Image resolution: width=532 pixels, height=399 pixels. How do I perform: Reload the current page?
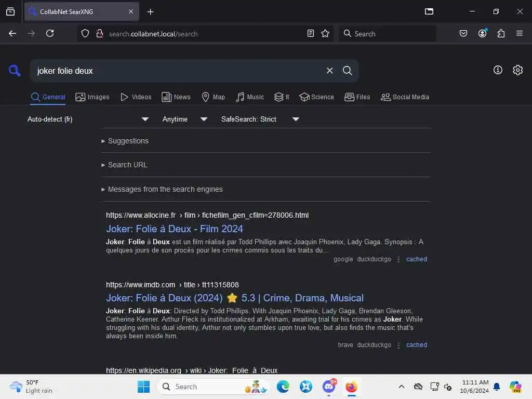point(50,34)
